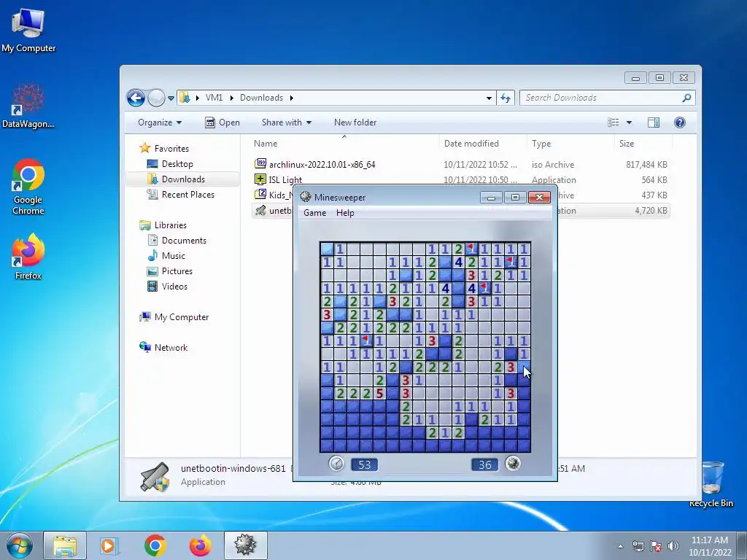Select Downloads in the navigation pane

(176, 179)
